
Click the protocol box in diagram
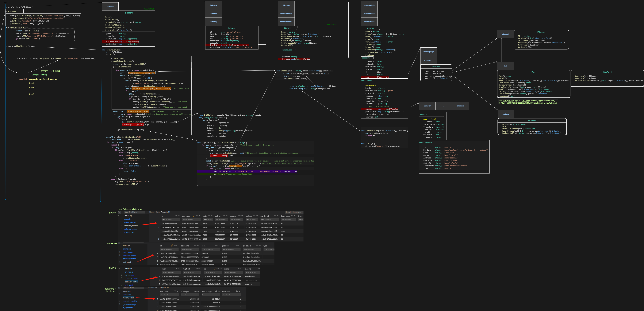click(x=506, y=114)
